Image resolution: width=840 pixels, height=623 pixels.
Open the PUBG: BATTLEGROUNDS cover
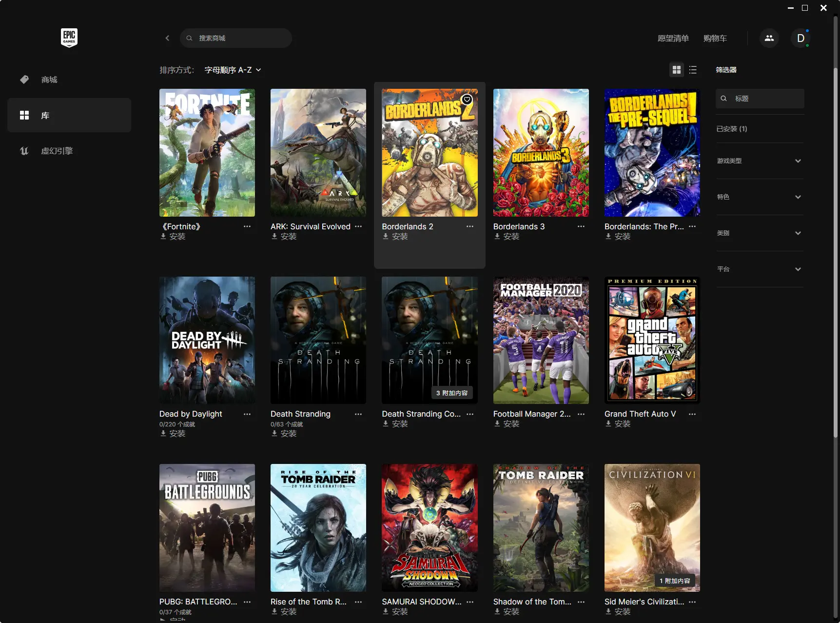coord(207,528)
